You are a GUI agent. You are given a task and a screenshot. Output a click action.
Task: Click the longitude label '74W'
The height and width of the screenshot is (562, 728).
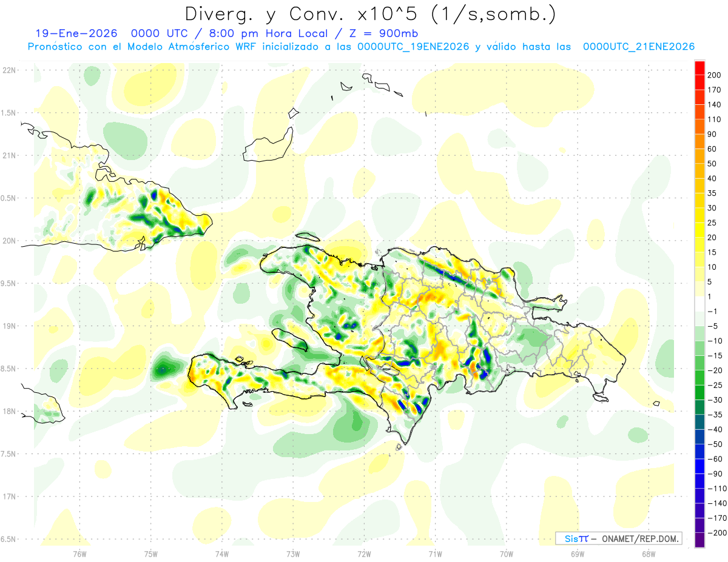[222, 554]
